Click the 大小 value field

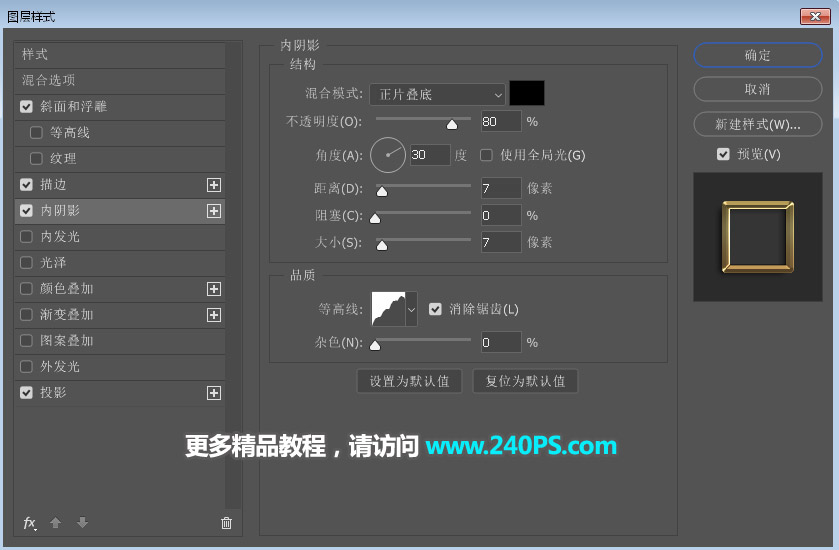click(501, 242)
